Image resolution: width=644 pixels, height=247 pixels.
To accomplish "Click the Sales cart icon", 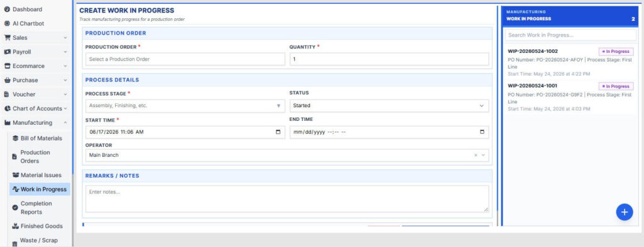I will click(7, 37).
